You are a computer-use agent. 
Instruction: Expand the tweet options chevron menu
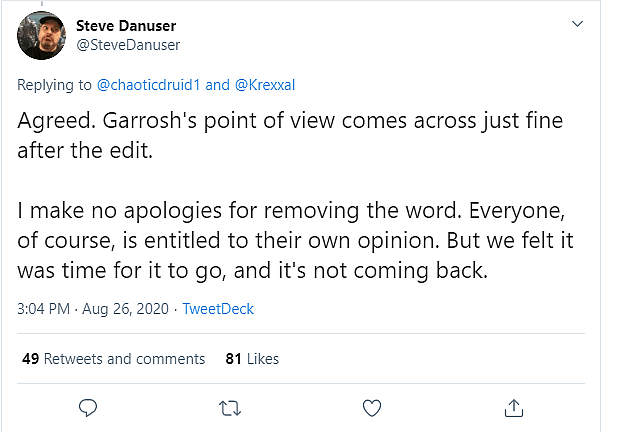tap(576, 23)
